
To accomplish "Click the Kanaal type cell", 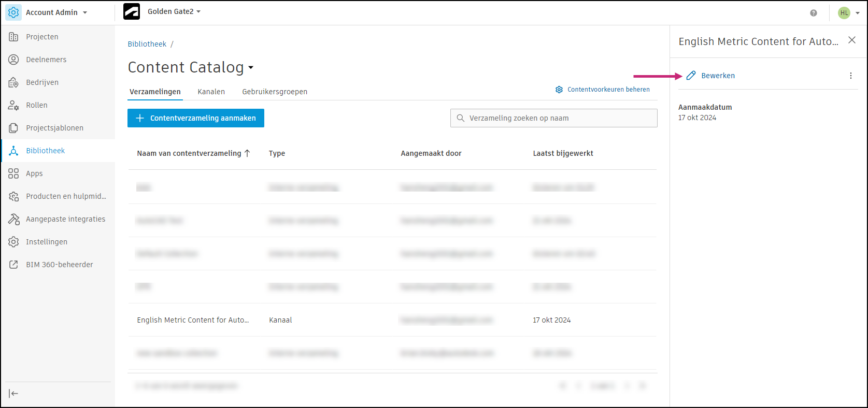I will [x=280, y=320].
